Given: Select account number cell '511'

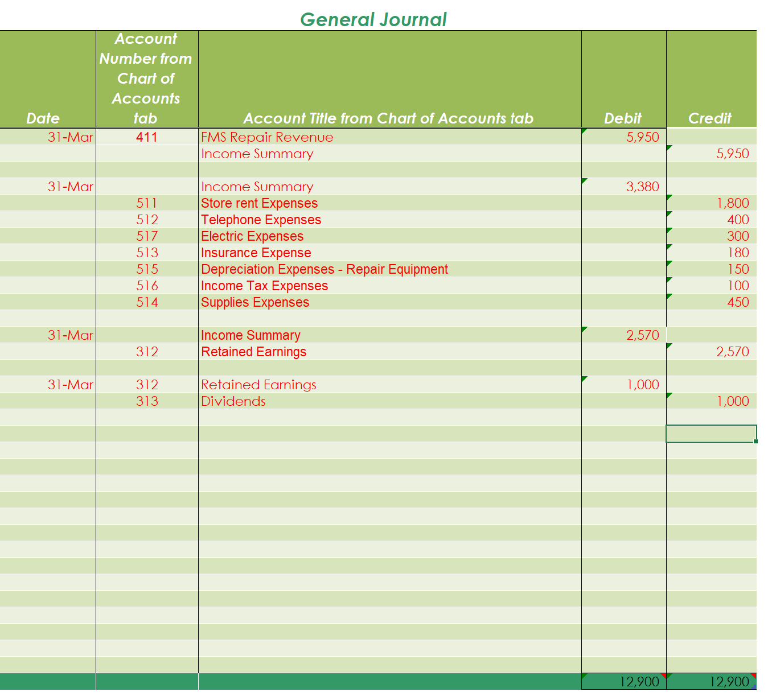Looking at the screenshot, I should click(x=147, y=203).
